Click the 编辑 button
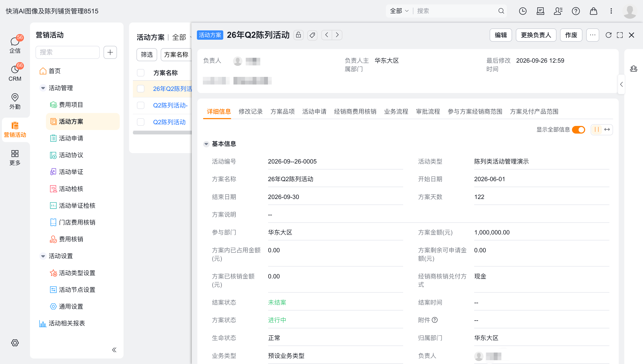 501,35
